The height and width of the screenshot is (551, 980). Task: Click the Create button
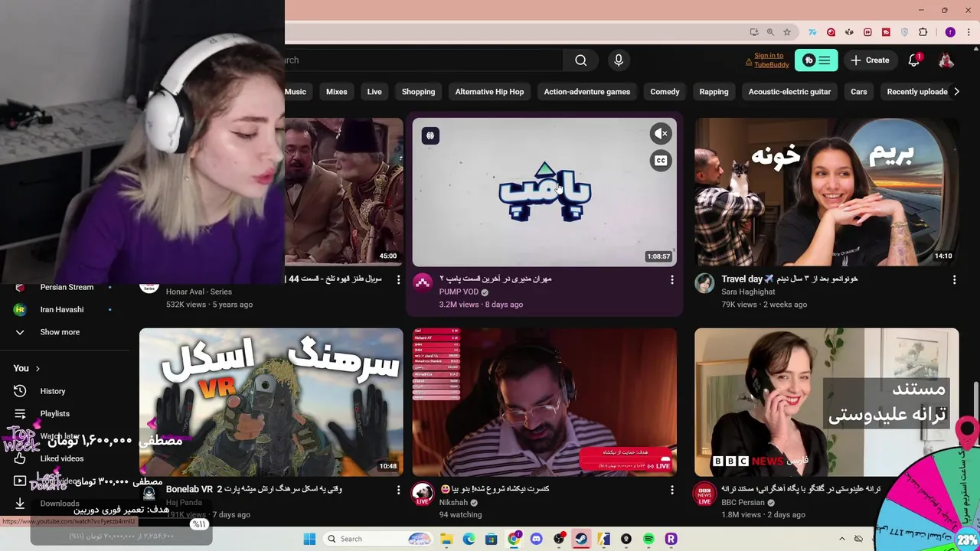[870, 60]
